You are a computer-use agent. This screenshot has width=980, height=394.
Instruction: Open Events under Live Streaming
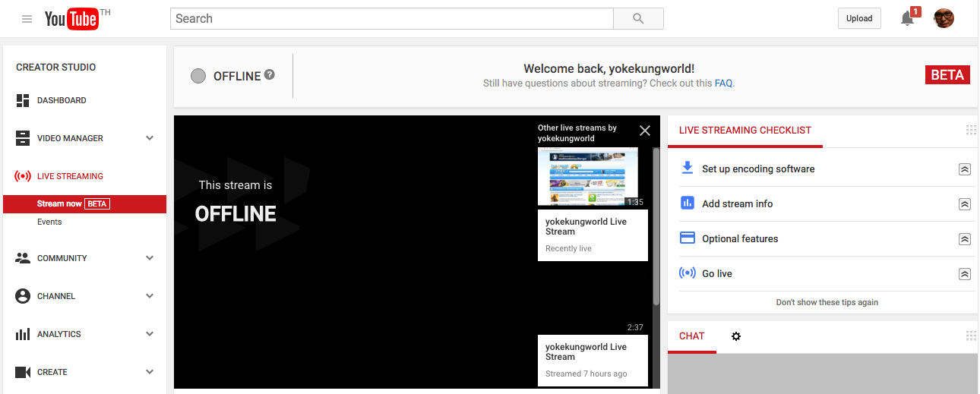pyautogui.click(x=49, y=222)
